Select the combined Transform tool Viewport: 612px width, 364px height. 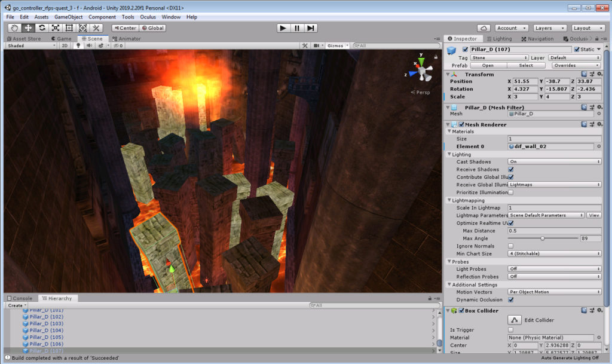(82, 28)
